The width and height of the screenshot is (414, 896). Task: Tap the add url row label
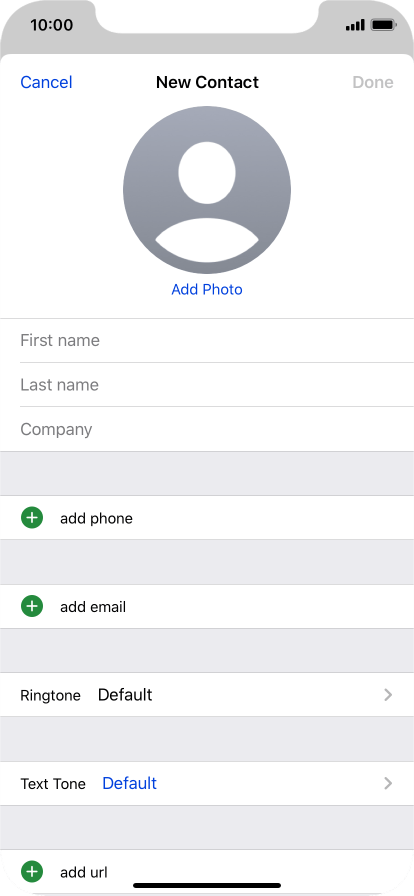[x=83, y=873]
